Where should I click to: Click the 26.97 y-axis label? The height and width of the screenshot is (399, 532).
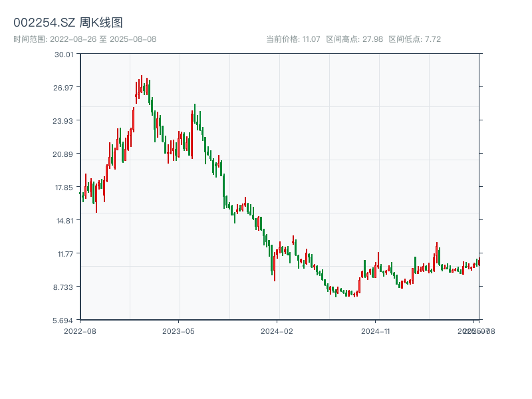(64, 88)
